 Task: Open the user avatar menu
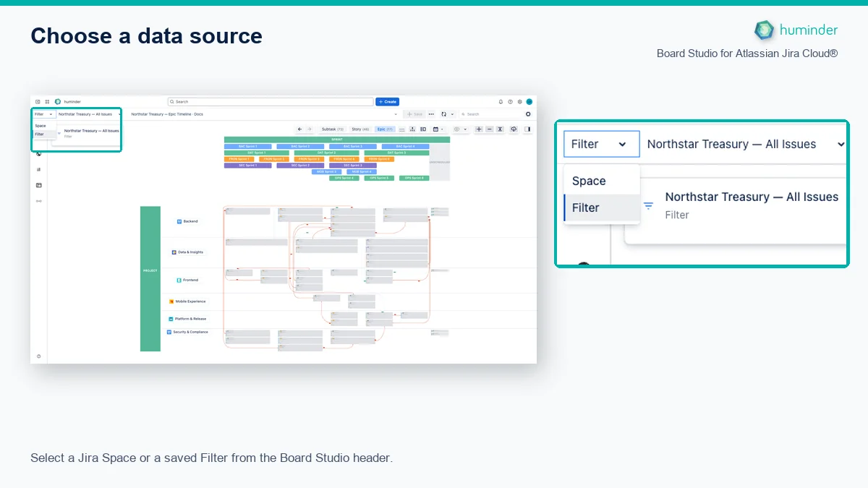(x=529, y=102)
